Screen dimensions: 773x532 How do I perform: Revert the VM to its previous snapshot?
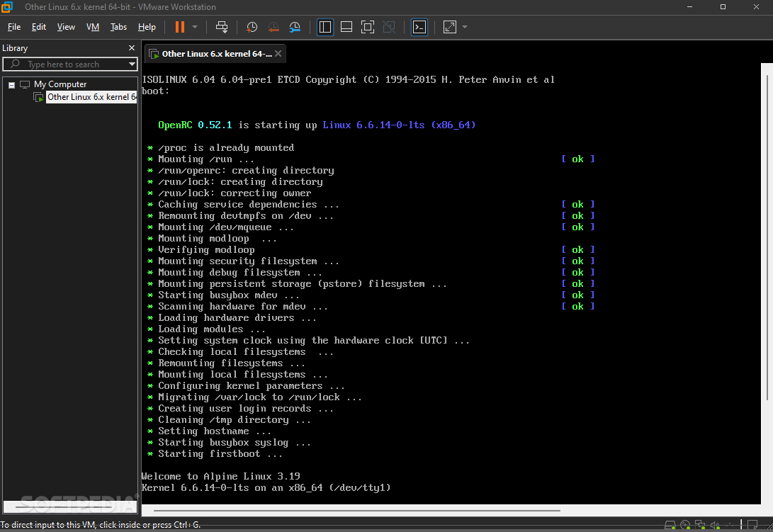(x=273, y=27)
